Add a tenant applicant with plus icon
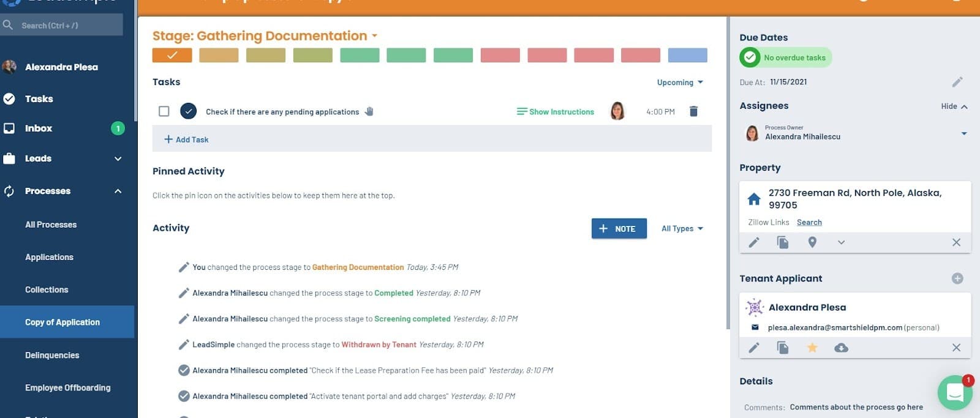Screen dimensions: 980x418 click(x=957, y=278)
